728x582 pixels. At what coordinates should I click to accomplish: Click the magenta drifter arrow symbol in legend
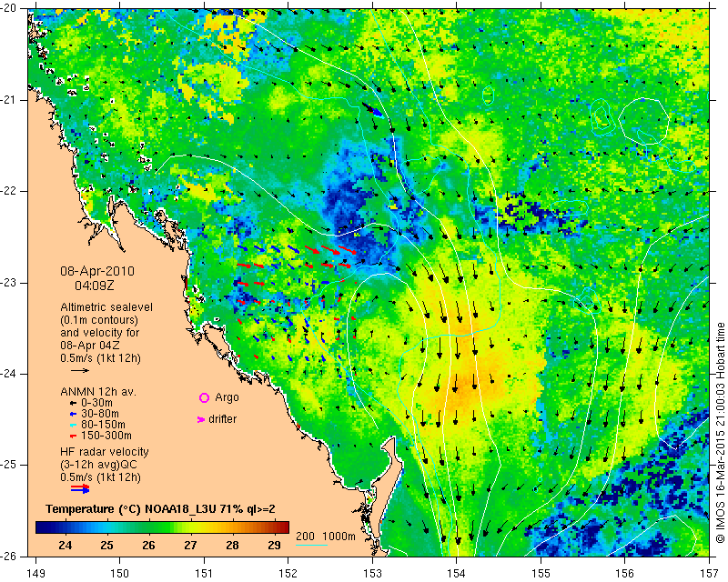tap(201, 419)
